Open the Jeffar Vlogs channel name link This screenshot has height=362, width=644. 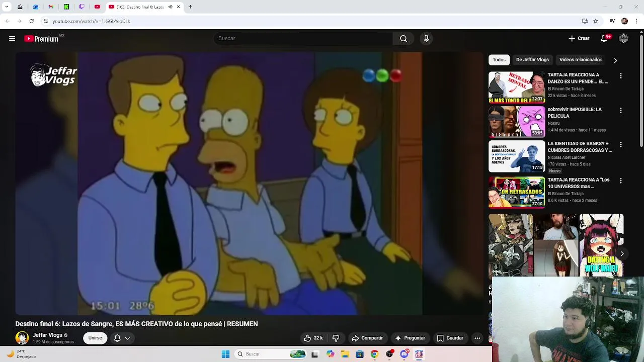pos(47,335)
